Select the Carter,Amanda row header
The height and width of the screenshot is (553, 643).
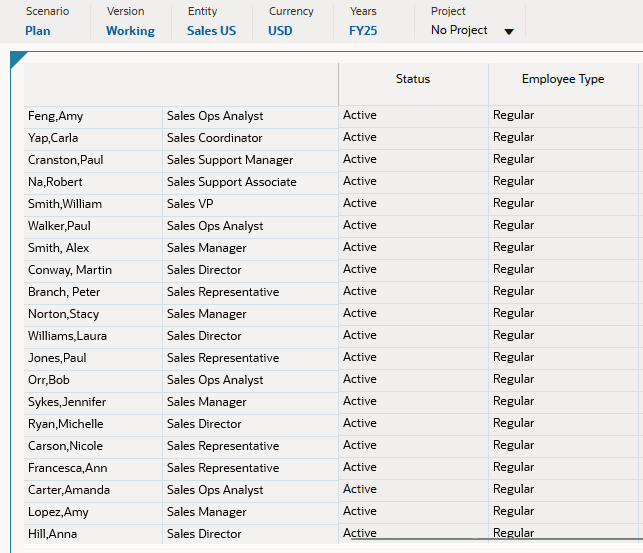click(x=93, y=491)
